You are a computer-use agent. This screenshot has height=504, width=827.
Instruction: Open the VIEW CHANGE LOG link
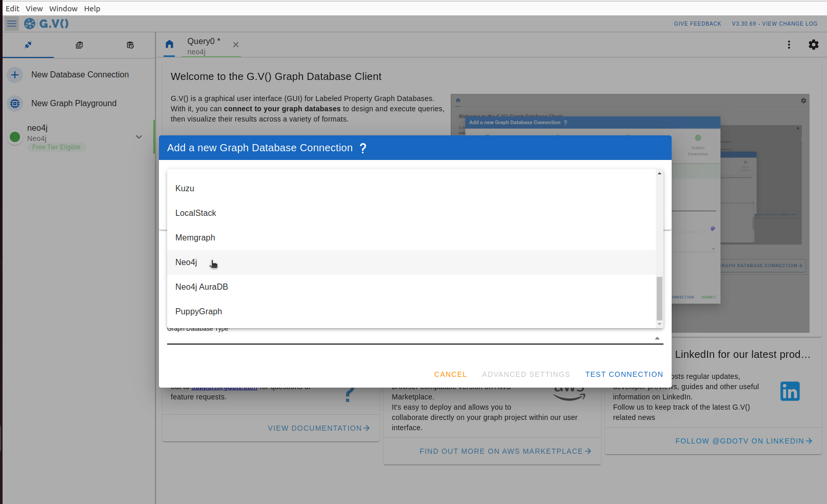click(775, 24)
